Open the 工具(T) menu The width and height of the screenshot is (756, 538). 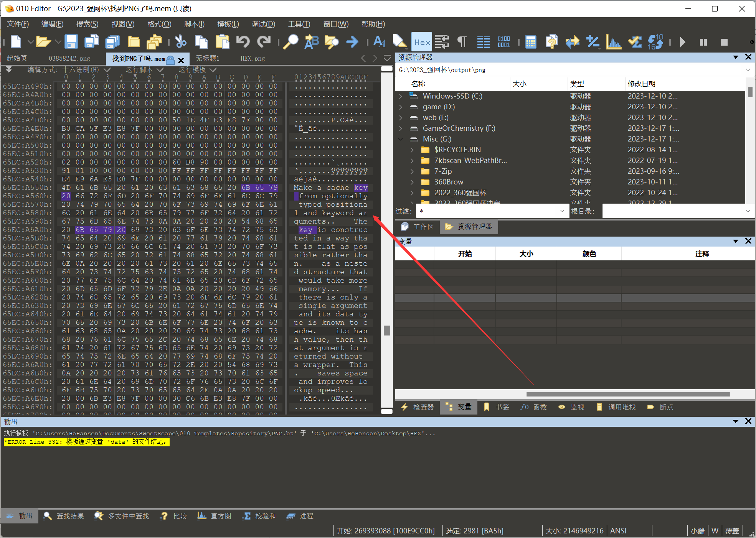click(x=299, y=24)
